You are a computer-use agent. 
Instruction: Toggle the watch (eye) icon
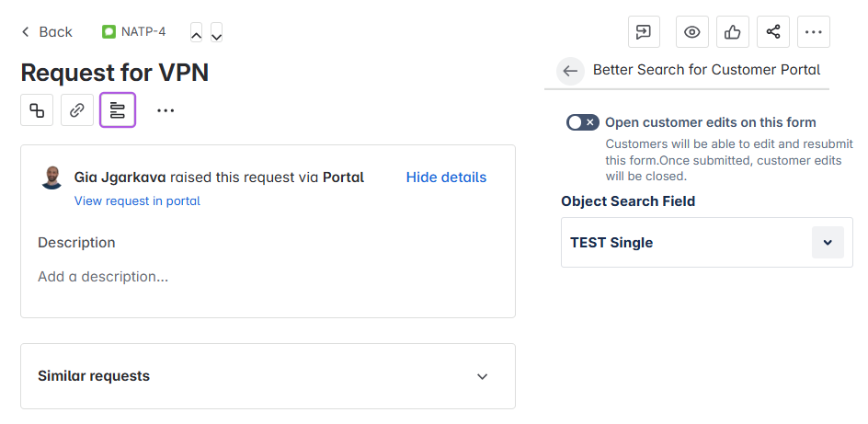click(x=692, y=32)
